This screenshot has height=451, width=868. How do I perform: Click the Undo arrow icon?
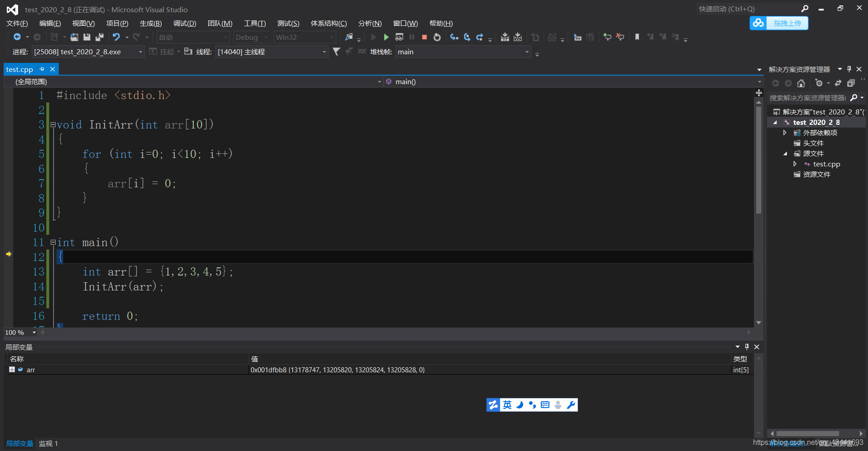pos(116,37)
